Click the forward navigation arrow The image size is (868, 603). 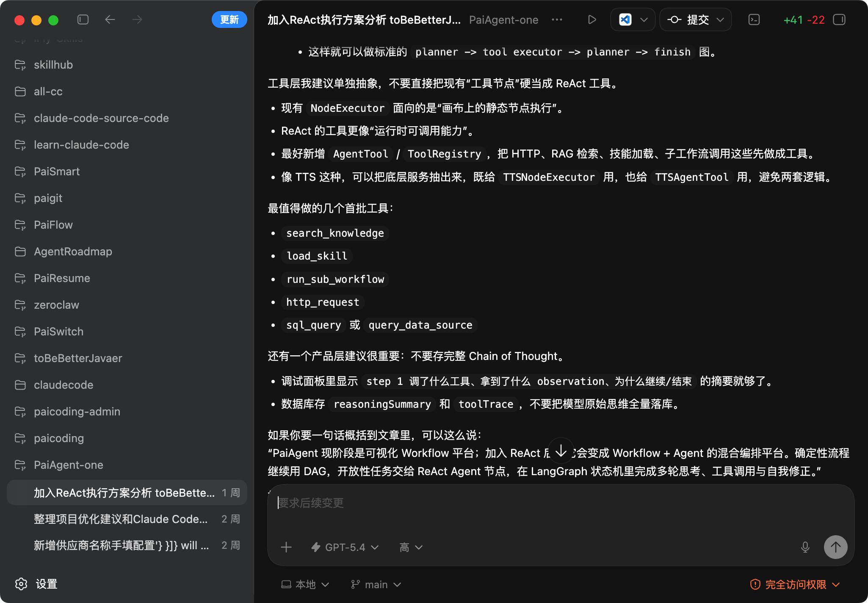tap(137, 19)
